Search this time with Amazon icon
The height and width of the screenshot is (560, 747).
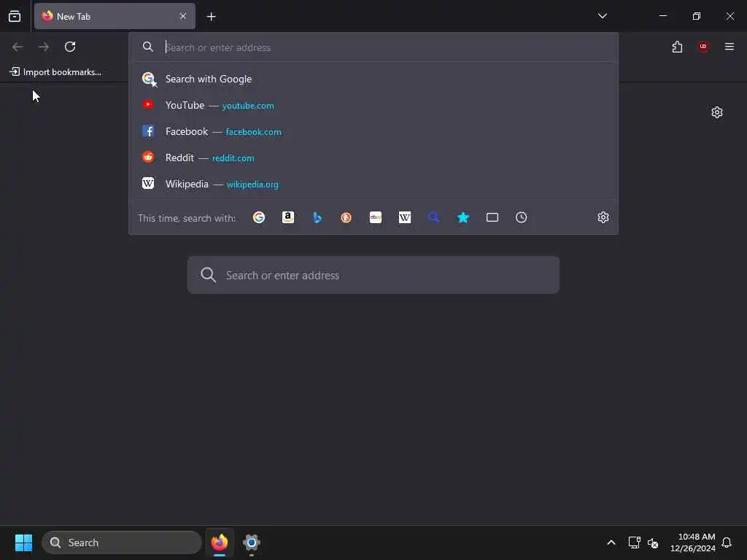point(287,217)
